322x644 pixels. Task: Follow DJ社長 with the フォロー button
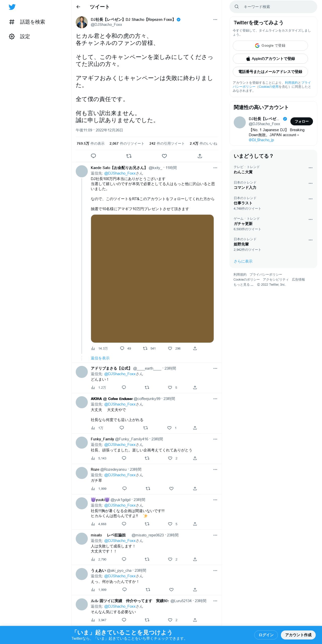[x=302, y=121]
